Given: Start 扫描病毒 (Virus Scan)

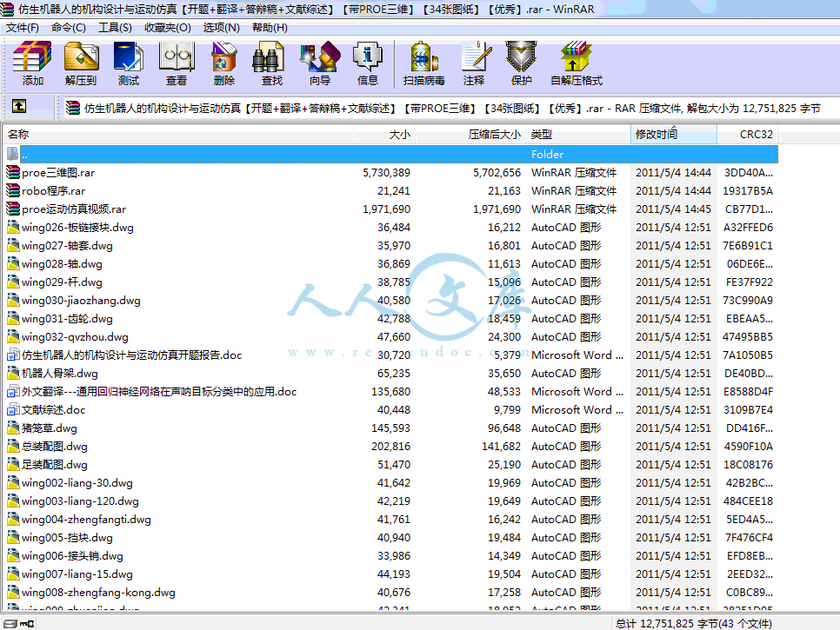Looking at the screenshot, I should coord(423,63).
